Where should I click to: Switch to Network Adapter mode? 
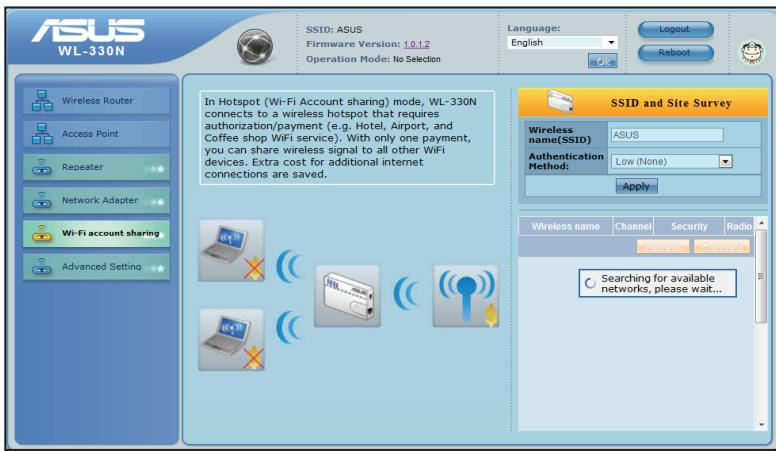pos(97,200)
